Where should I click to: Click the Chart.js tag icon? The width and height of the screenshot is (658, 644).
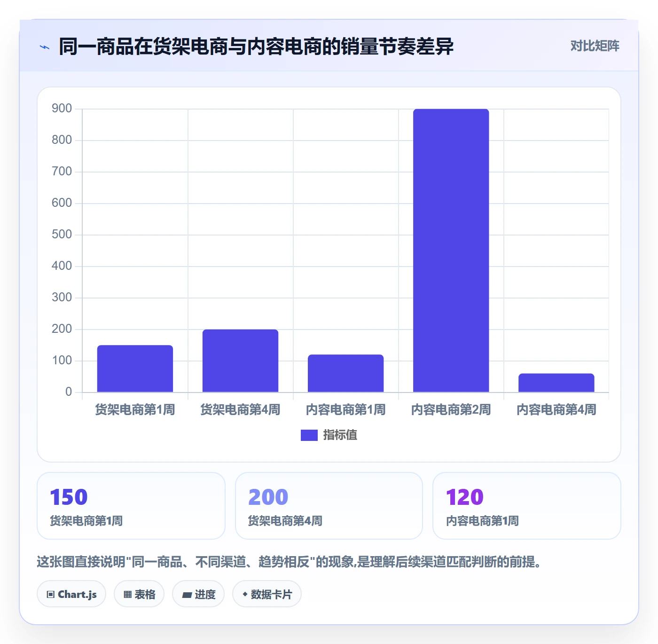tap(51, 595)
